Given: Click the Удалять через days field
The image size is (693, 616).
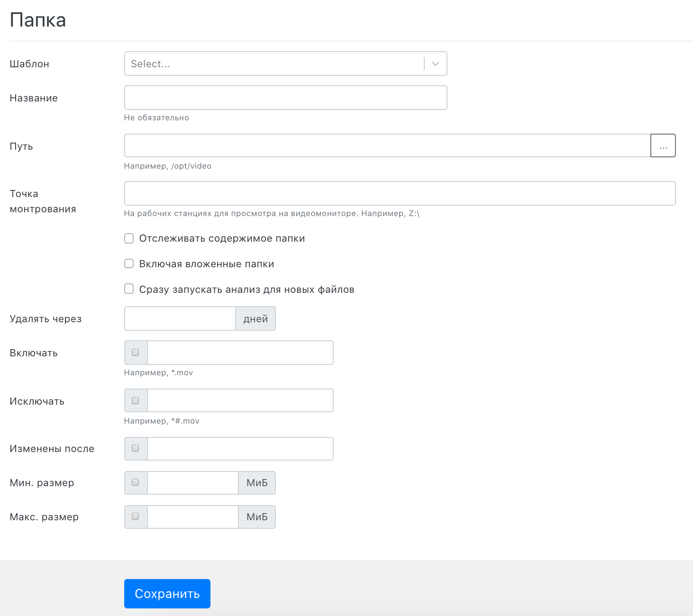Looking at the screenshot, I should tap(180, 318).
